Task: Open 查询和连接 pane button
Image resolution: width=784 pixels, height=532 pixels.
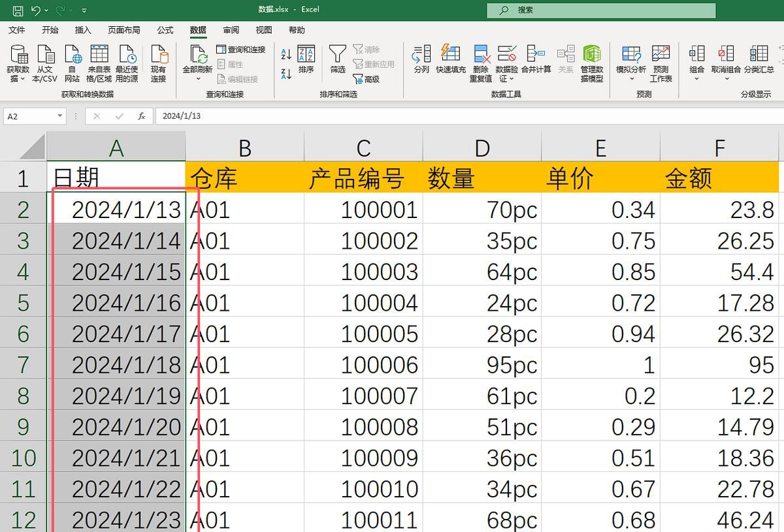Action: [241, 50]
